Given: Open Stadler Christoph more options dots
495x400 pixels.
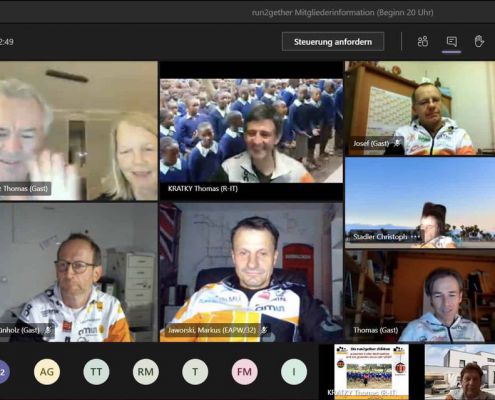Looking at the screenshot, I should coord(415,237).
